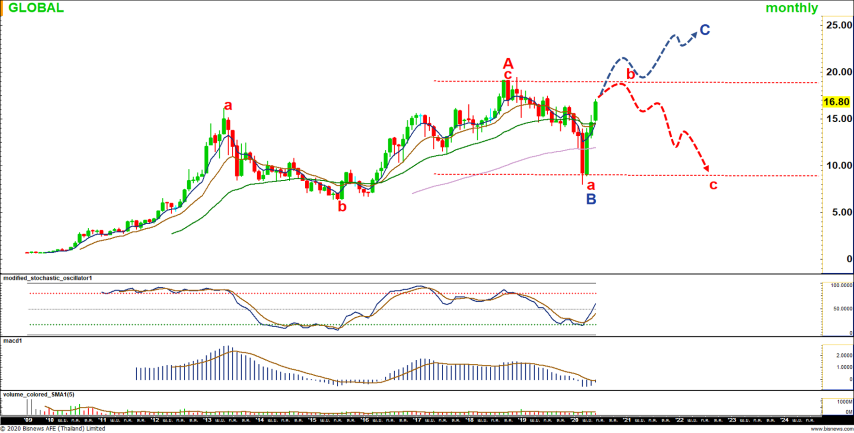Click the red b label below 2015 low
Viewport: 854px width, 433px height.
342,207
